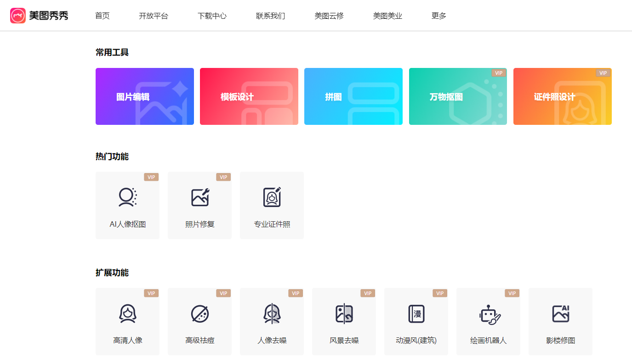Click the VIP badge on 照片修复
632x364 pixels.
click(223, 177)
